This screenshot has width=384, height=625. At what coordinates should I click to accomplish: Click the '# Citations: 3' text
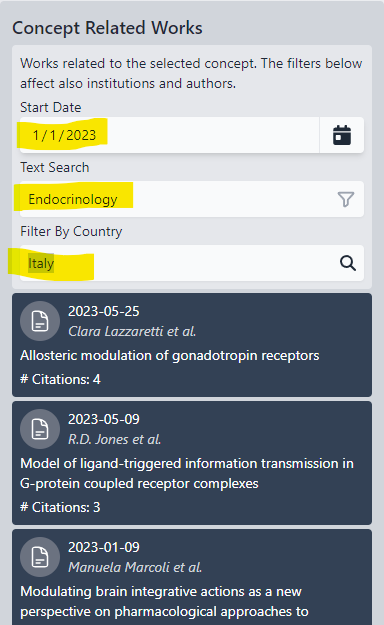60,507
